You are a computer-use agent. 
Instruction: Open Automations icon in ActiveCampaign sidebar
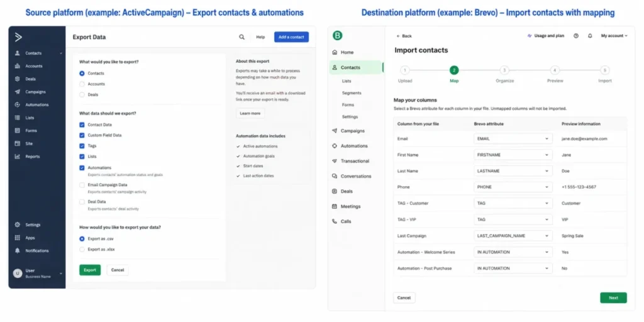click(17, 105)
